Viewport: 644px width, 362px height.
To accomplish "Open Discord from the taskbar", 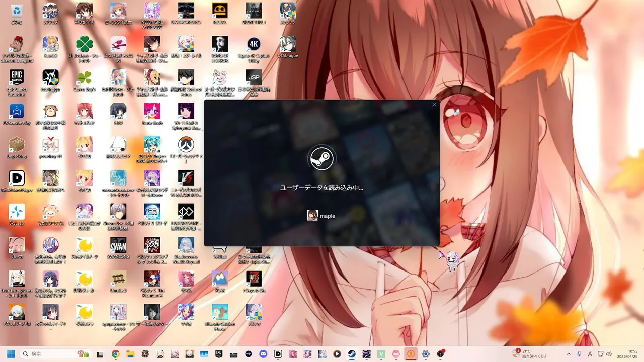I will coord(263,354).
